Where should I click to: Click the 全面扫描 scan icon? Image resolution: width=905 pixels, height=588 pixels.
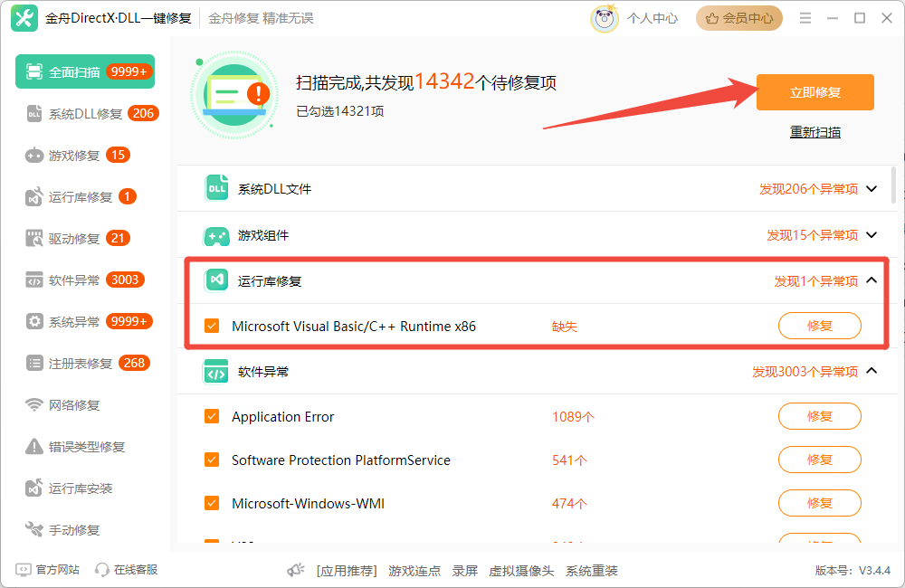click(x=34, y=71)
